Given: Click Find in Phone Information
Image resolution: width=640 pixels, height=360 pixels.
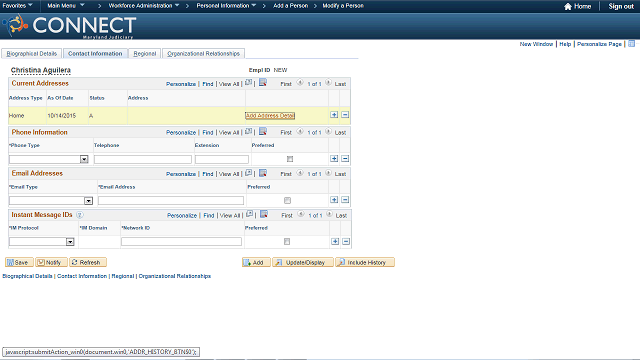Looking at the screenshot, I should pos(208,133).
